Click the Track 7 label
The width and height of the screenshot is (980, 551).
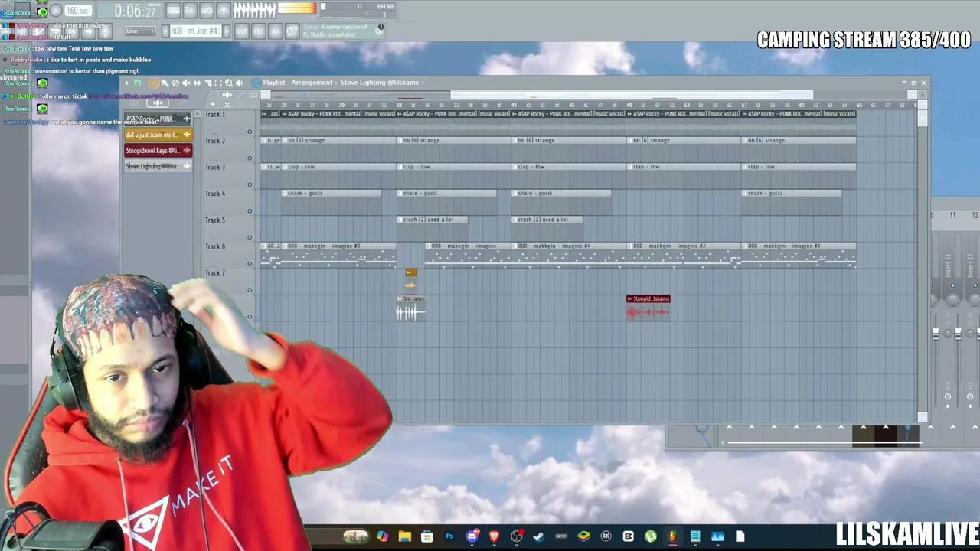pos(215,273)
